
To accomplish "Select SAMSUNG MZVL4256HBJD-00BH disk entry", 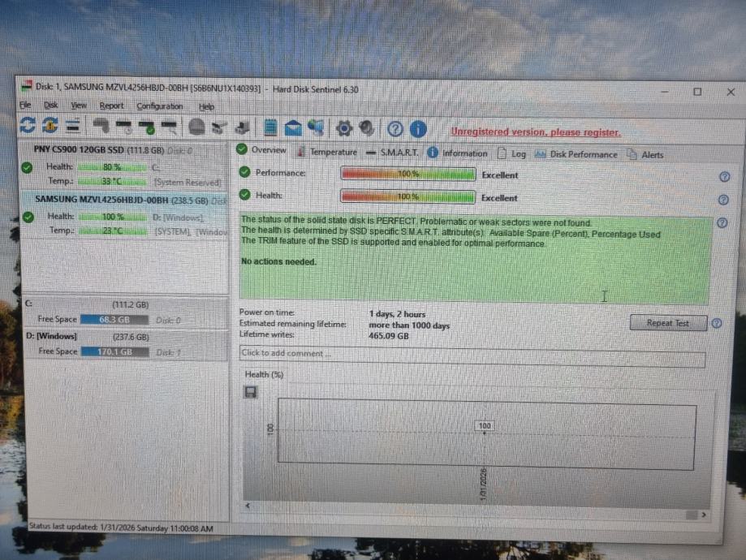I will [x=124, y=215].
